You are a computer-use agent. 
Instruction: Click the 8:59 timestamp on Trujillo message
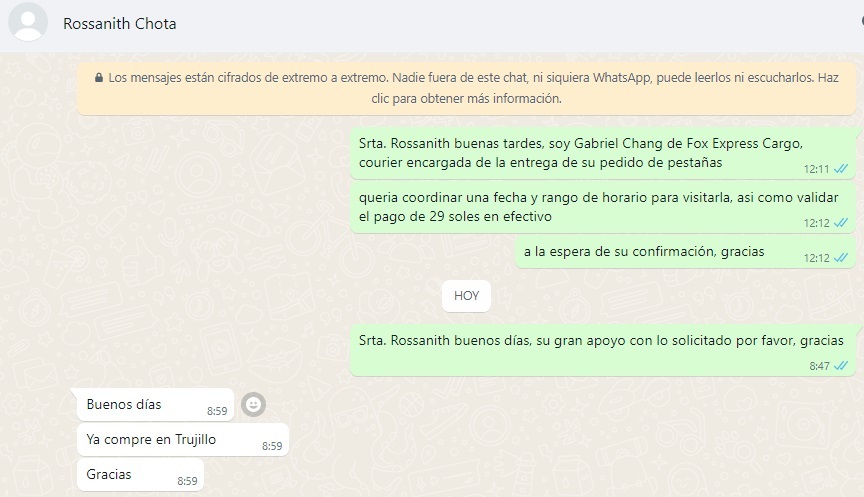[x=272, y=446]
